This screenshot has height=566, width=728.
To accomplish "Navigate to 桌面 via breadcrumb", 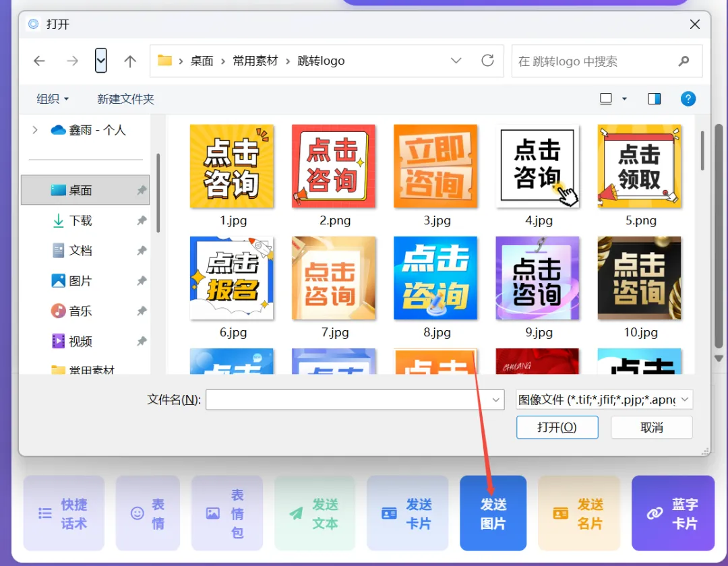I will [x=202, y=60].
